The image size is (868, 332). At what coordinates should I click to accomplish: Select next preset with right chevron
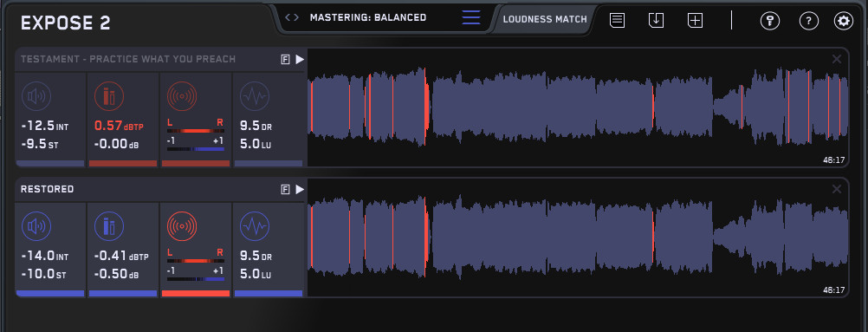(x=296, y=17)
